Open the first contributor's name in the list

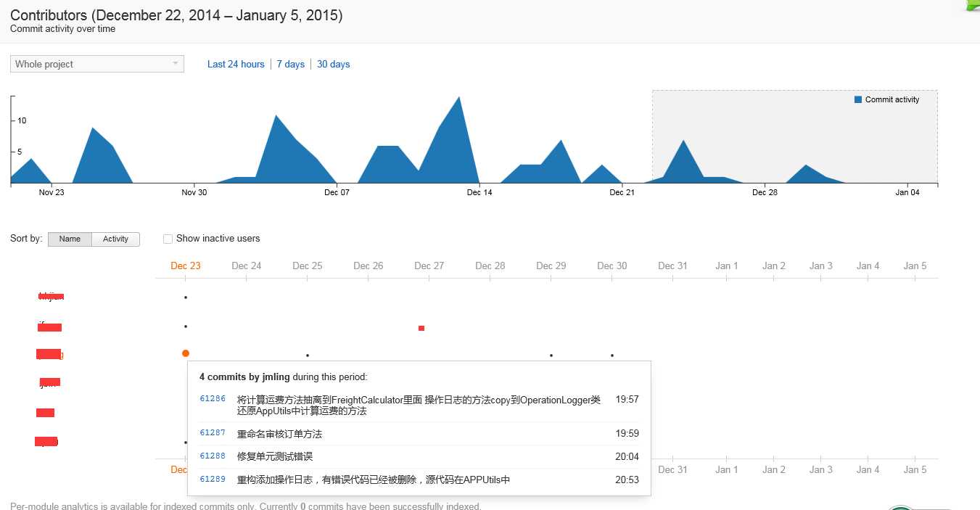click(49, 297)
